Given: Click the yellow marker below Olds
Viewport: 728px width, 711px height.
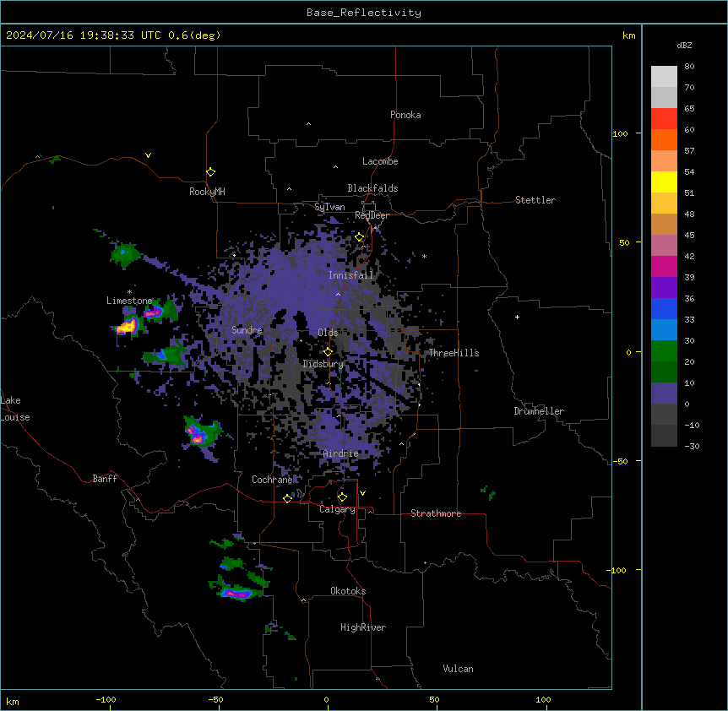Looking at the screenshot, I should pyautogui.click(x=328, y=351).
